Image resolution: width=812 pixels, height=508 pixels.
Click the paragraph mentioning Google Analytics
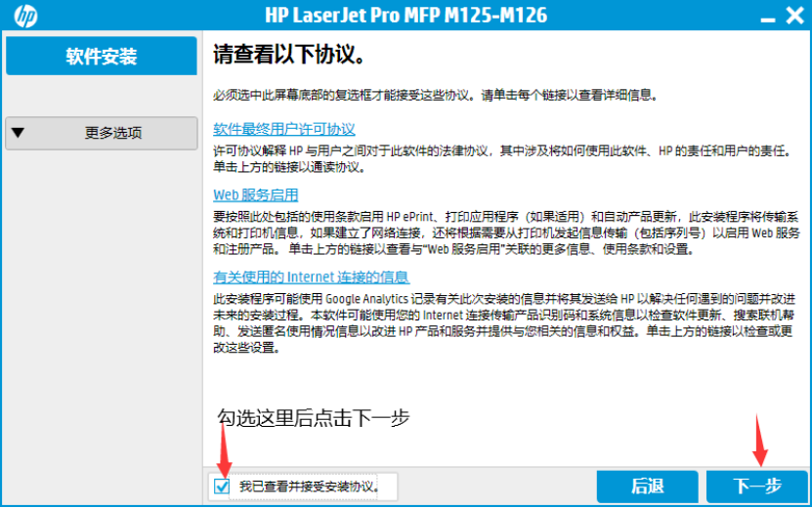click(504, 323)
